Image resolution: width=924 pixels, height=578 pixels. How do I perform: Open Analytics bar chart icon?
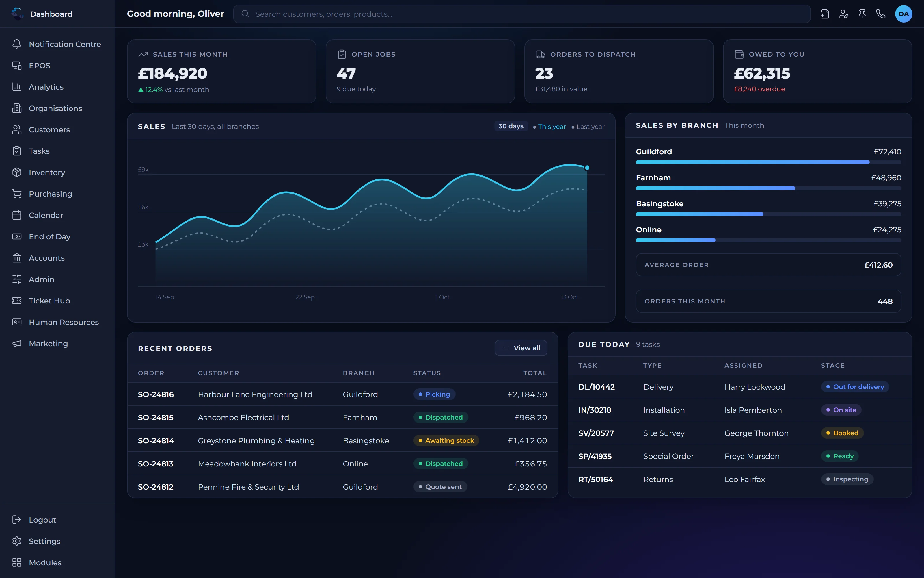17,87
